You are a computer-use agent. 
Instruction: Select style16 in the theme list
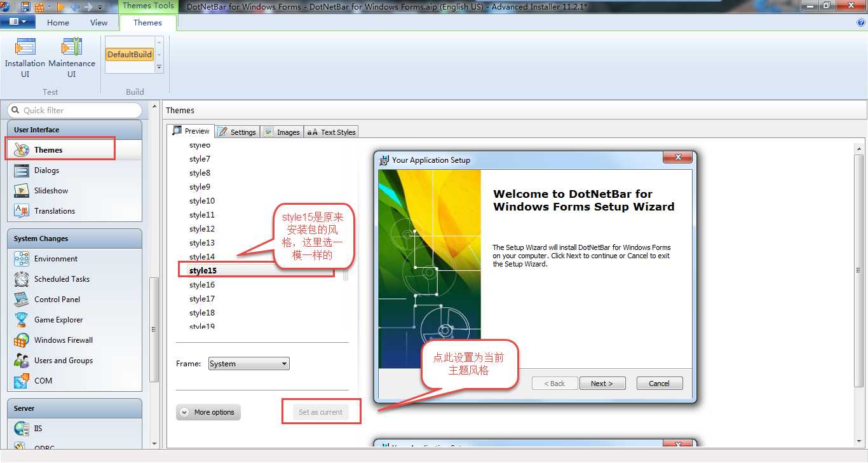tap(202, 285)
